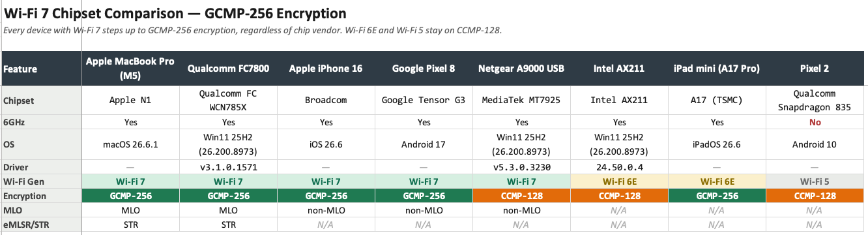This screenshot has height=235, width=868.
Task: Click the Apple N1 chipset cell
Action: [130, 101]
